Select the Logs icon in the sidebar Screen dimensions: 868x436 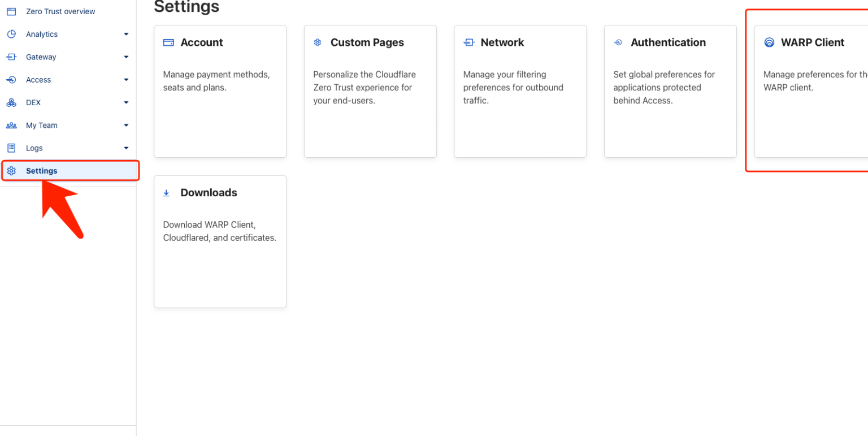pos(11,148)
